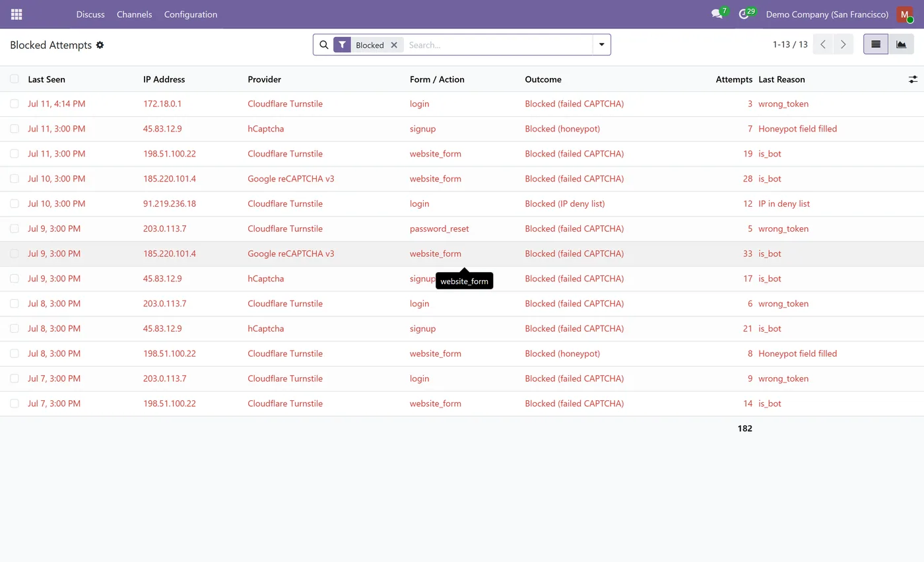The width and height of the screenshot is (924, 562).
Task: Switch to graph view
Action: point(901,44)
